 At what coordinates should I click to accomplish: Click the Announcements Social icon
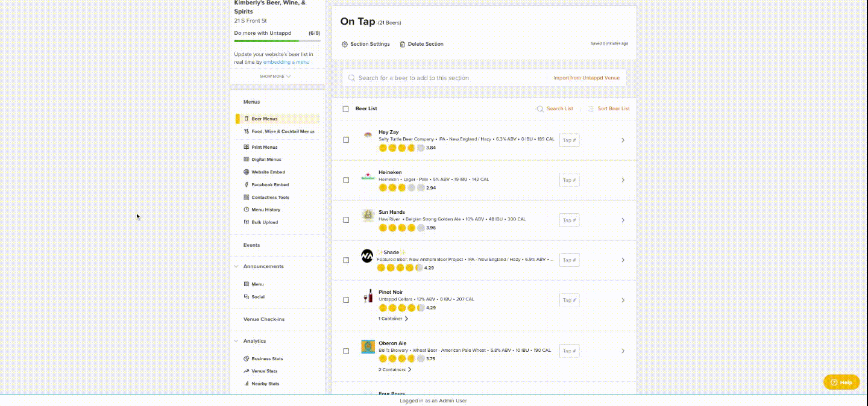tap(246, 297)
